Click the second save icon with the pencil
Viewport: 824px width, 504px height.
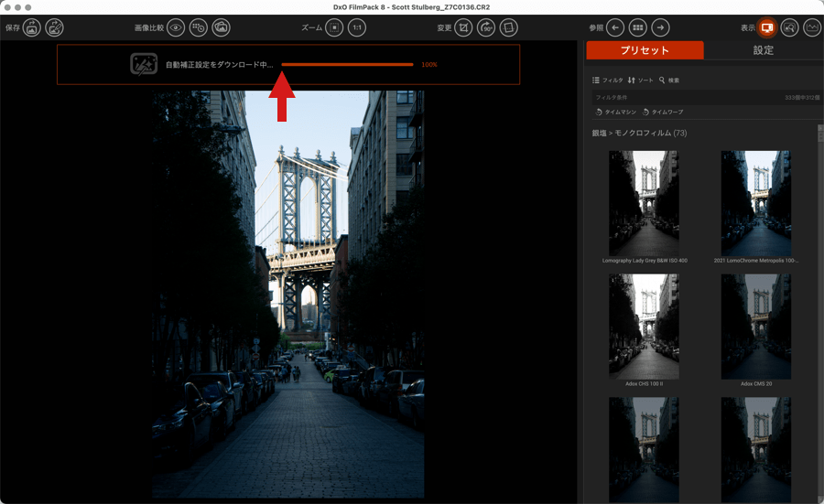[x=55, y=28]
